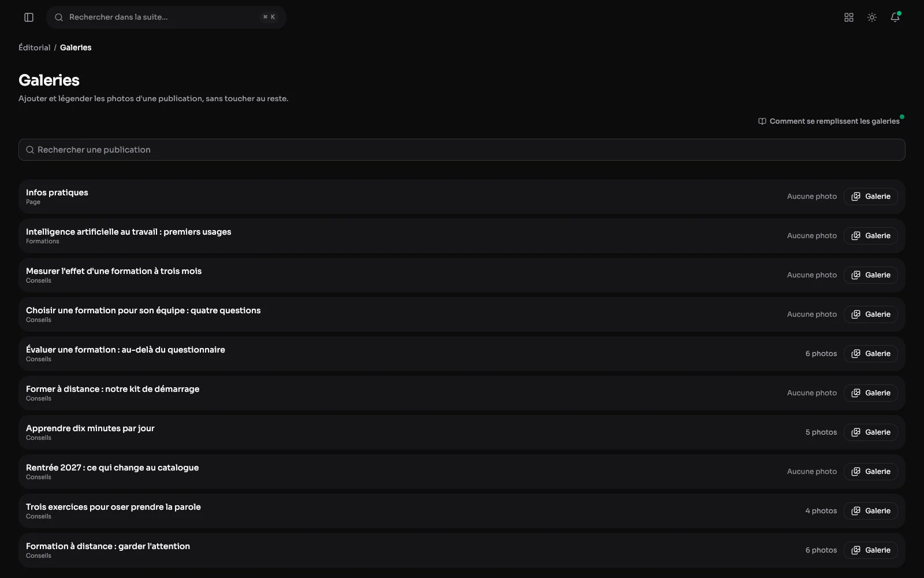The width and height of the screenshot is (924, 578).
Task: Select title Trois exercices pour oser prendre la parole
Action: coord(113,507)
